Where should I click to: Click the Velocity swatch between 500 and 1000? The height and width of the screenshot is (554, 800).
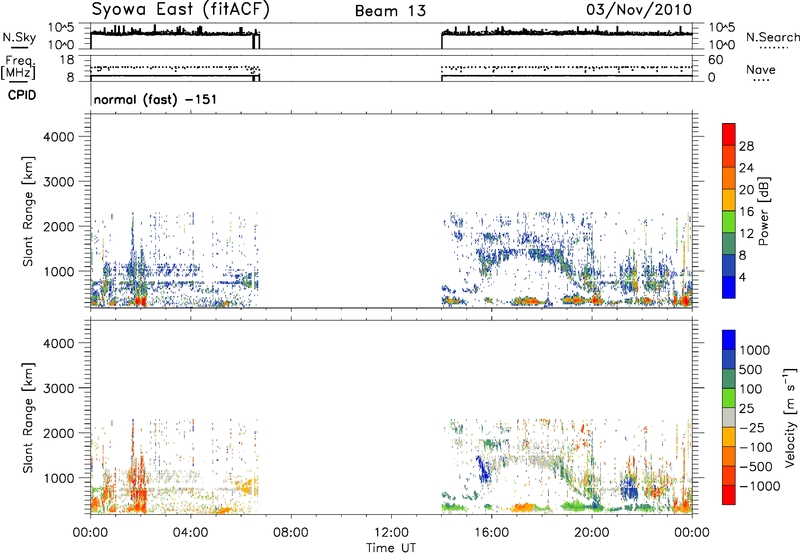(x=729, y=359)
